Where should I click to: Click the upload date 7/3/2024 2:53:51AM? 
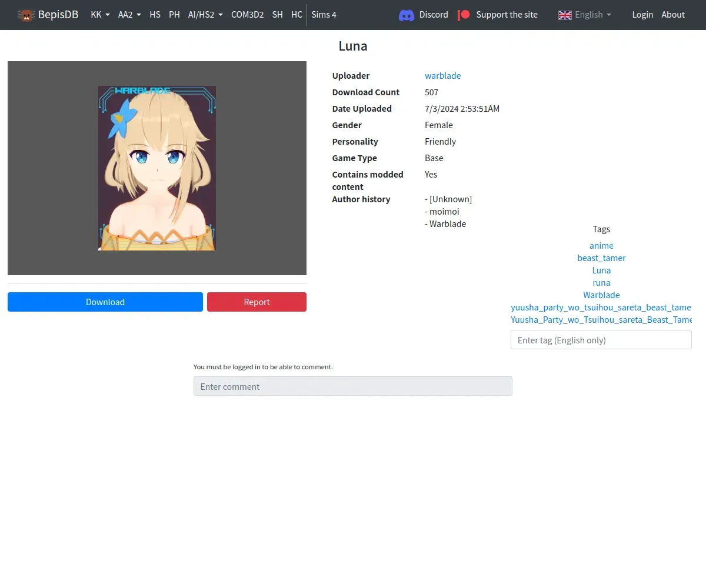click(x=462, y=108)
